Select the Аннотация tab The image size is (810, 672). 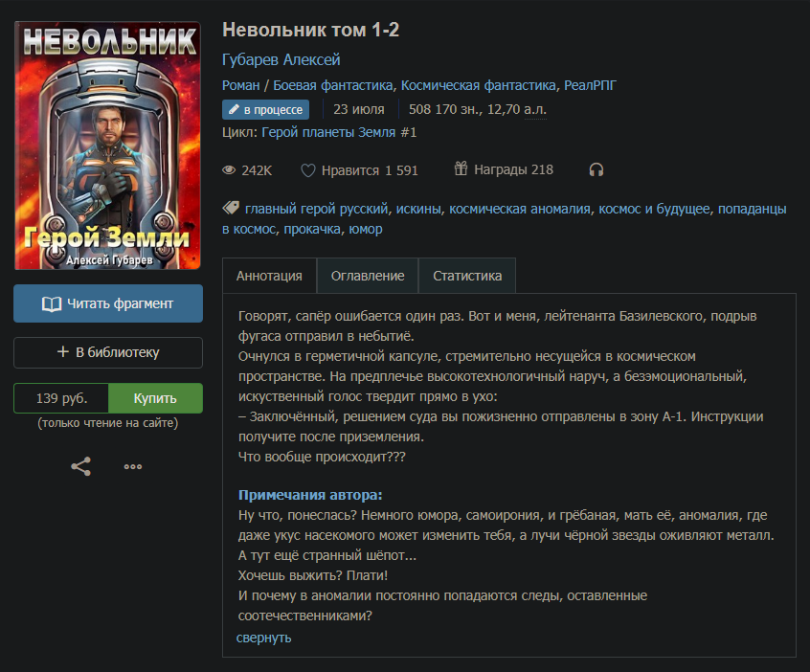pos(269,276)
